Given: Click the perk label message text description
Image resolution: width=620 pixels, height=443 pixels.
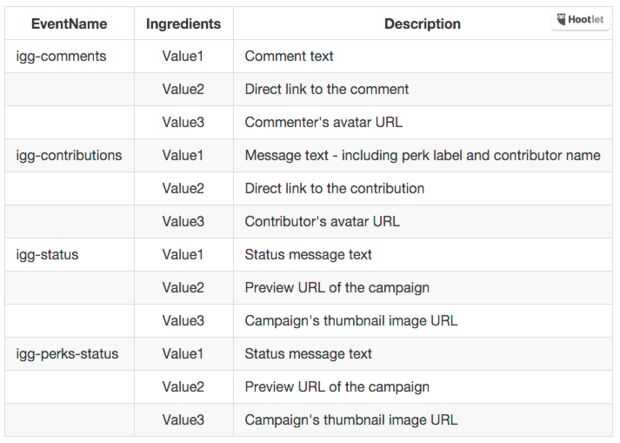Looking at the screenshot, I should click(422, 155).
